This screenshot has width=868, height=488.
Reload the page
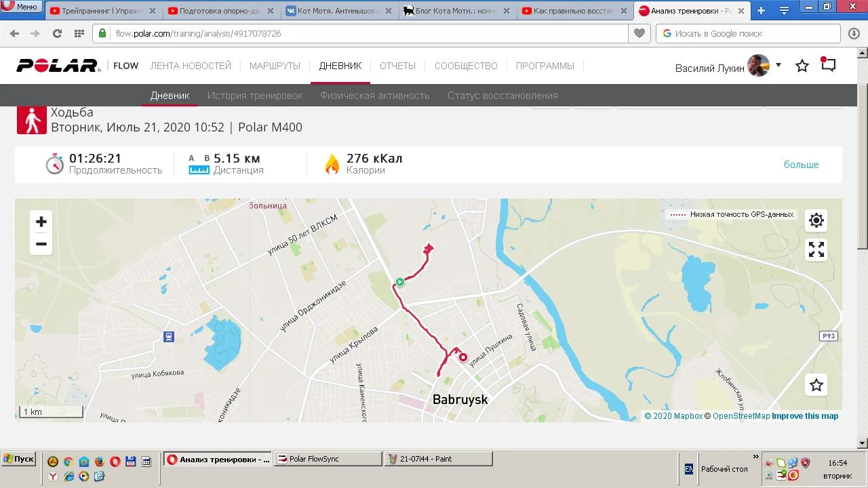(57, 33)
